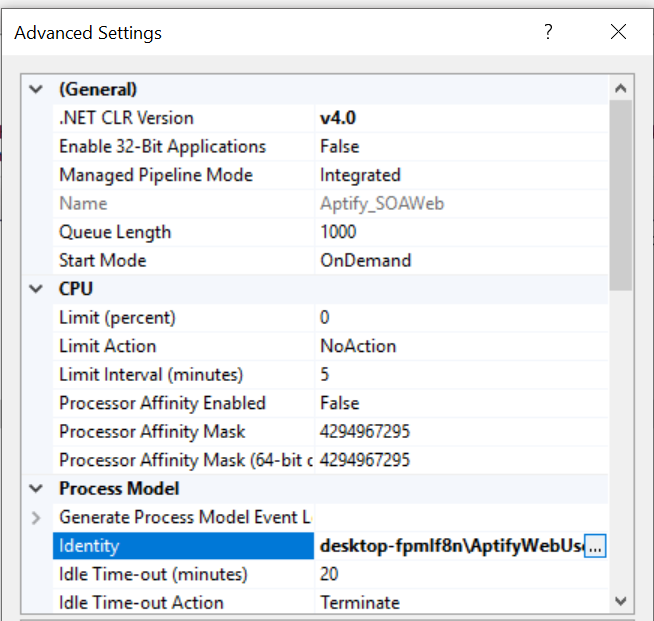The image size is (654, 621).
Task: Expand Generate Process Model Event Log entry
Action: click(36, 518)
